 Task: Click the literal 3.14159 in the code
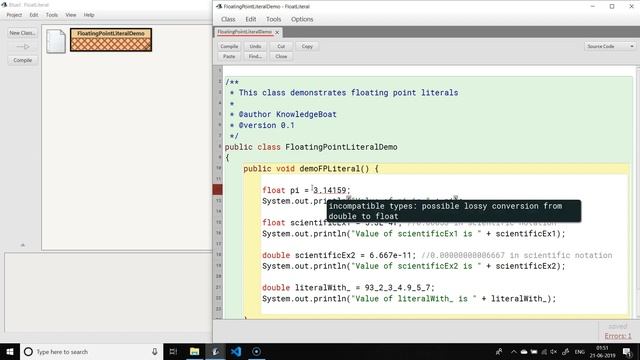point(329,190)
